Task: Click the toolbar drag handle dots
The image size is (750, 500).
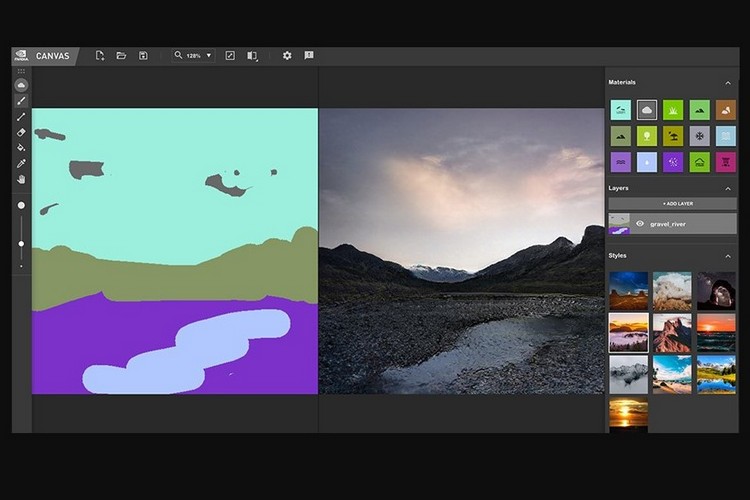Action: click(21, 71)
